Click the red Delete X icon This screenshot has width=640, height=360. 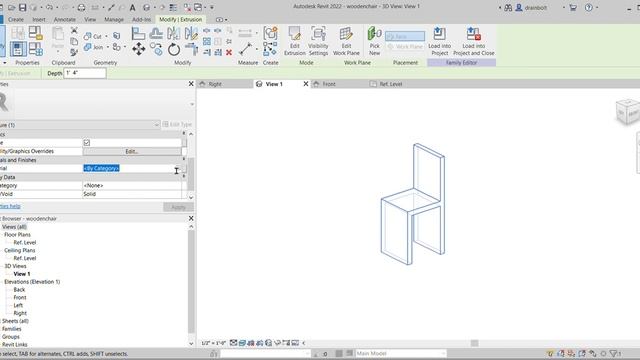point(229,52)
